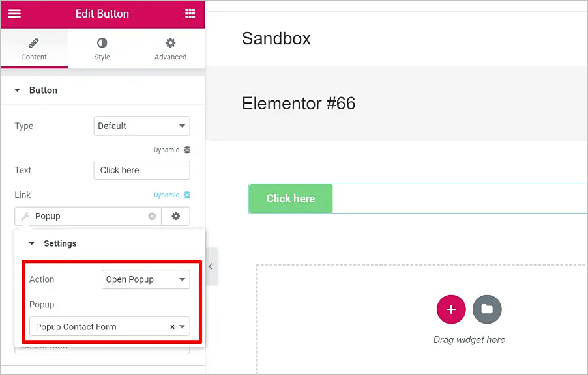588x375 pixels.
Task: Open link options gear settings
Action: point(175,216)
